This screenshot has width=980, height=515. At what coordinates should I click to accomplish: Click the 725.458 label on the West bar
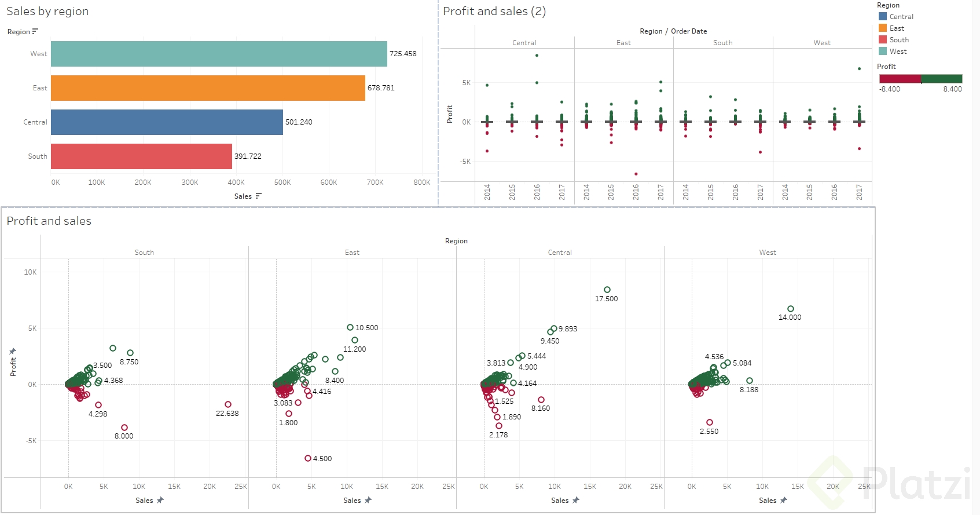[403, 54]
